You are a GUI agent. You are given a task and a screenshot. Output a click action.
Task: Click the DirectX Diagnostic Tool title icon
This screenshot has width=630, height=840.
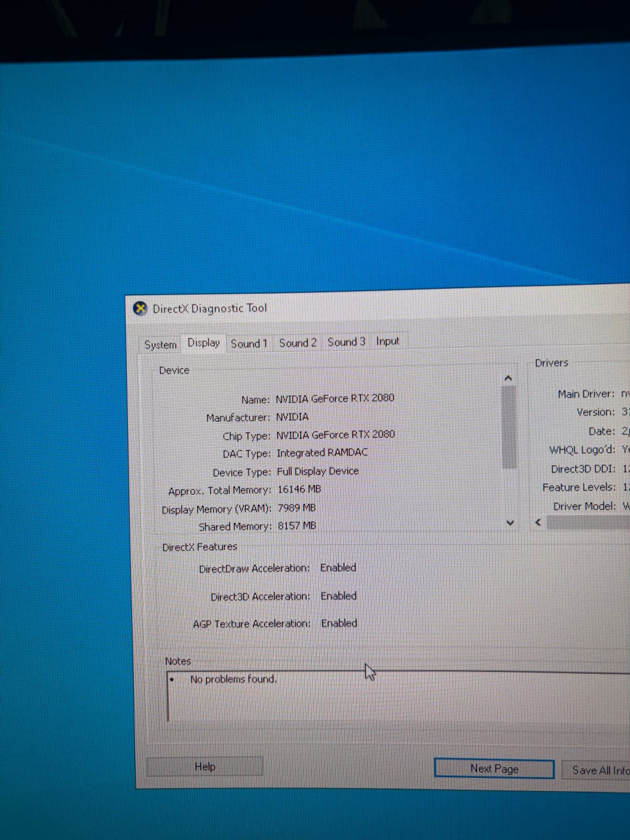[140, 308]
